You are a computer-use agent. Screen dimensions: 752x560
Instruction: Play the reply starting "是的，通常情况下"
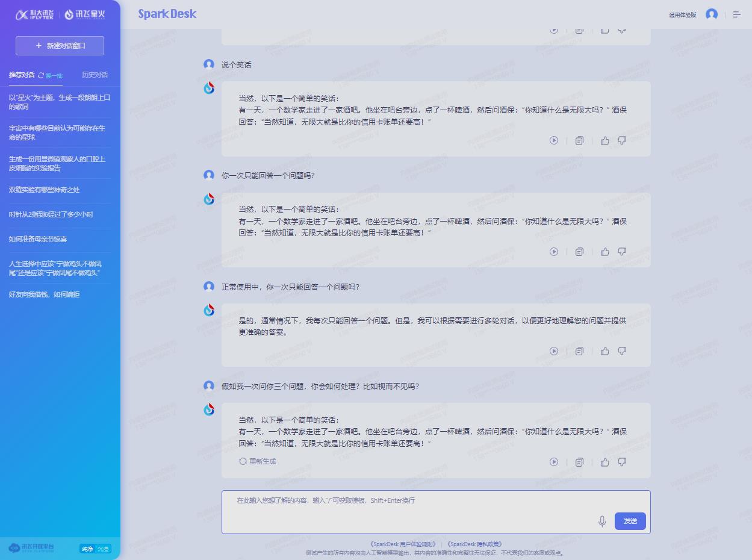(x=554, y=351)
